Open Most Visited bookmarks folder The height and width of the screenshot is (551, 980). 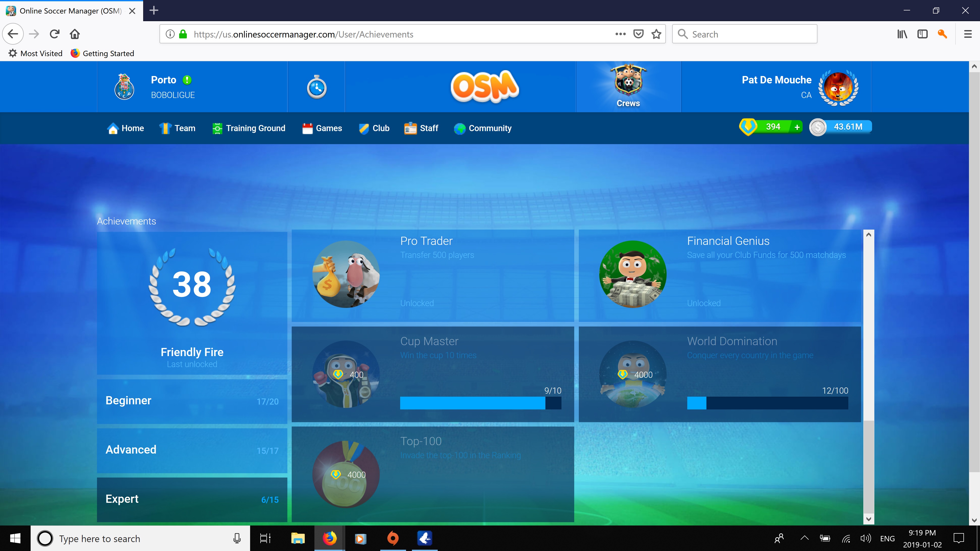click(x=36, y=53)
